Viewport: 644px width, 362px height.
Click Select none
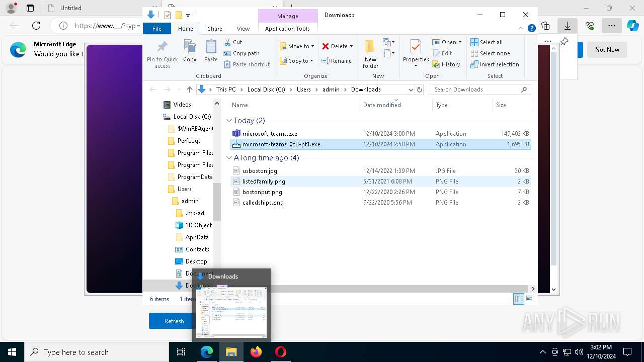pyautogui.click(x=490, y=53)
